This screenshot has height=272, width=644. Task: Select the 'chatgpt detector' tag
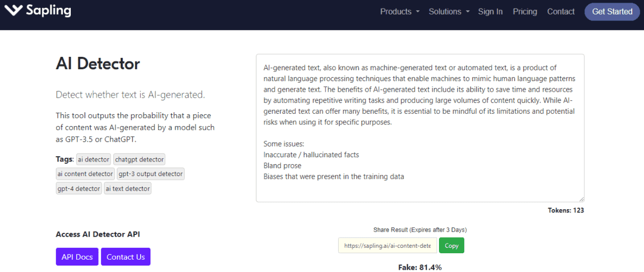pos(140,159)
